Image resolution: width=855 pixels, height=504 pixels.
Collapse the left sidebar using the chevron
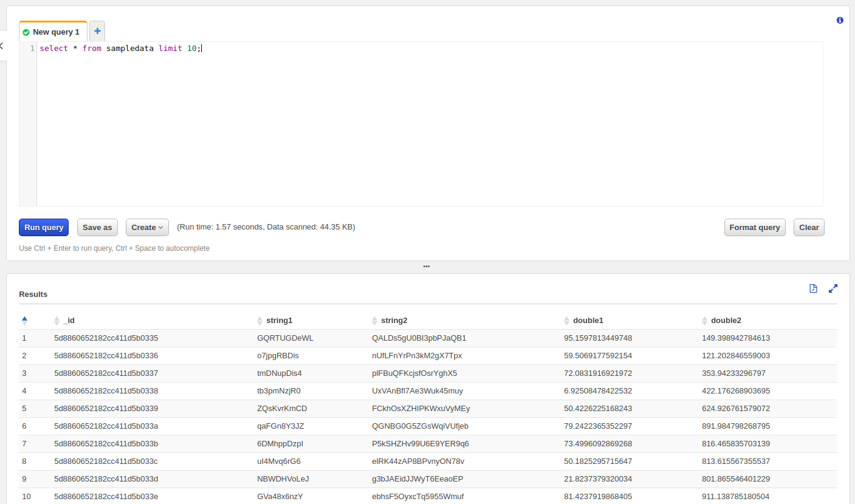2,46
